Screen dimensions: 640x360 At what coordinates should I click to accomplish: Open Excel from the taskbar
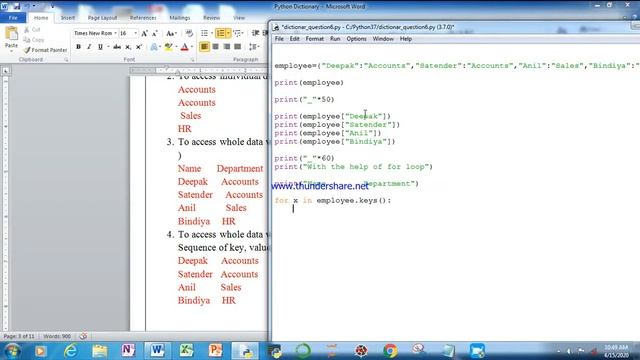(x=186, y=351)
